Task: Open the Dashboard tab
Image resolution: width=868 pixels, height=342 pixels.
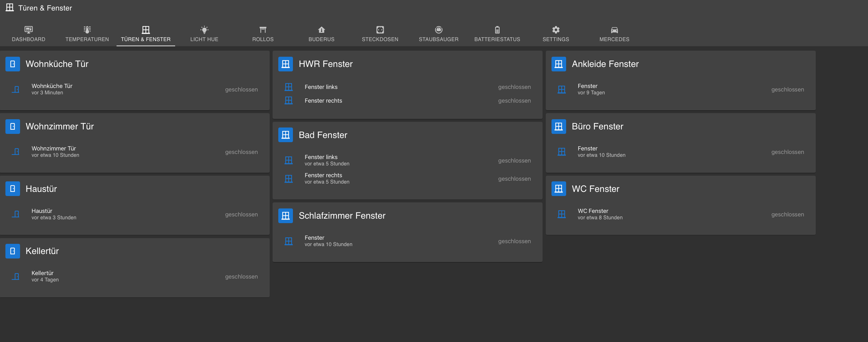Action: click(29, 34)
